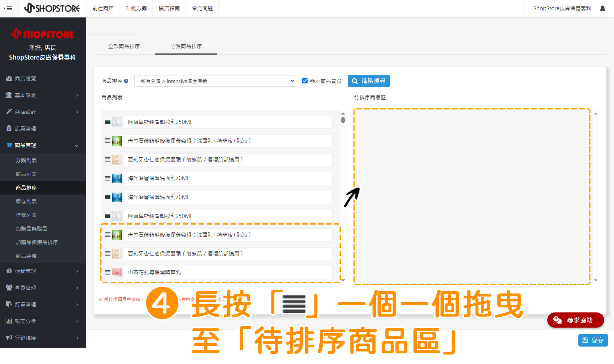Click 待排序商品區 scrollbar up arrow
614x364 pixels.
point(596,114)
